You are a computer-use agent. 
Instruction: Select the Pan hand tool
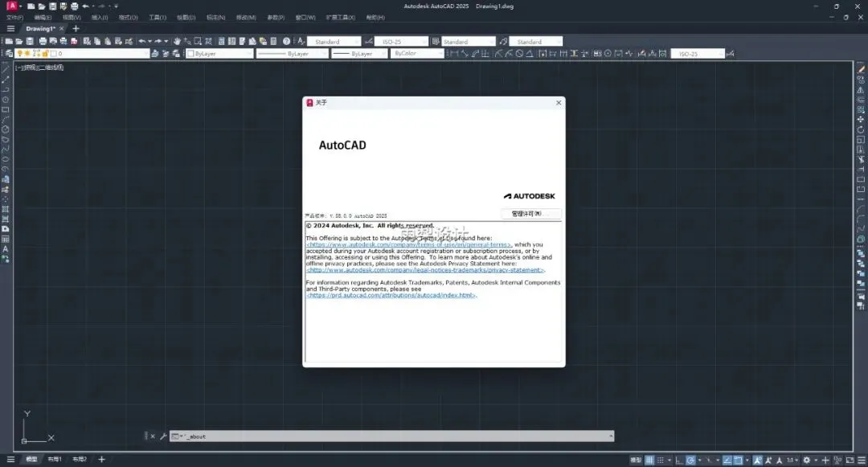click(x=177, y=42)
